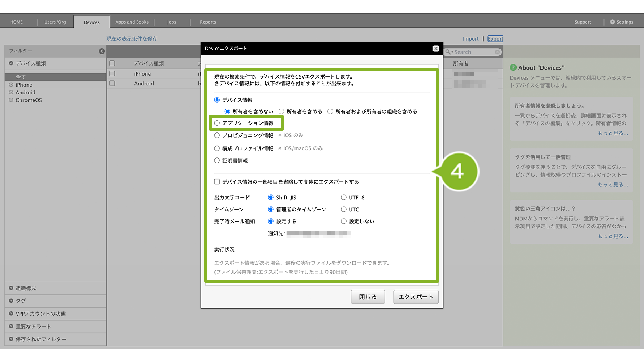Expand the VPPアカウントの状態 section
This screenshot has height=362, width=644.
pyautogui.click(x=40, y=313)
